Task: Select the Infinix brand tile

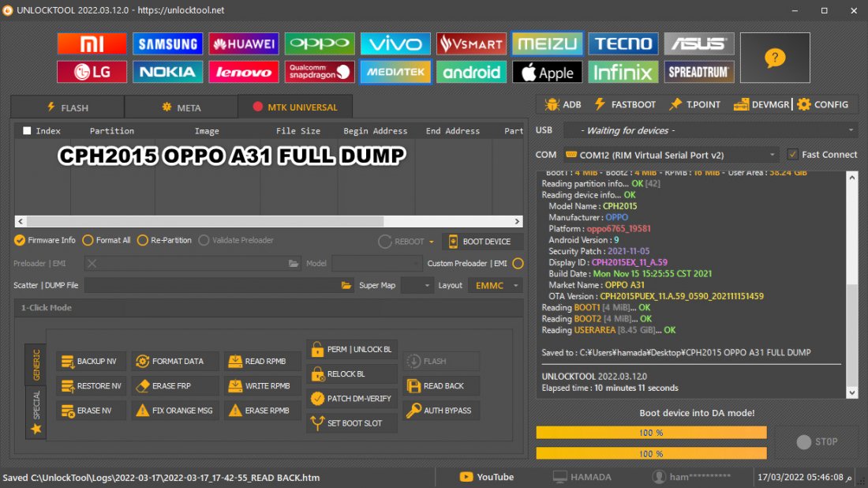Action: (623, 72)
